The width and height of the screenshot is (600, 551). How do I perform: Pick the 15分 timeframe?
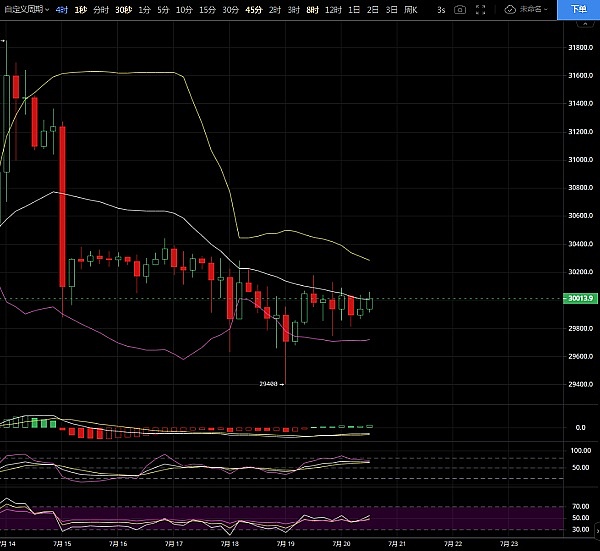pos(206,9)
